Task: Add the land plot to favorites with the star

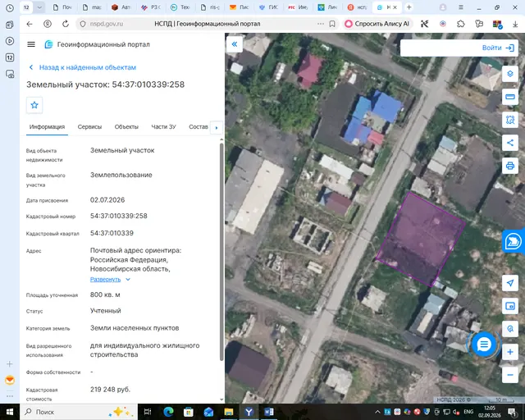Action: point(34,105)
